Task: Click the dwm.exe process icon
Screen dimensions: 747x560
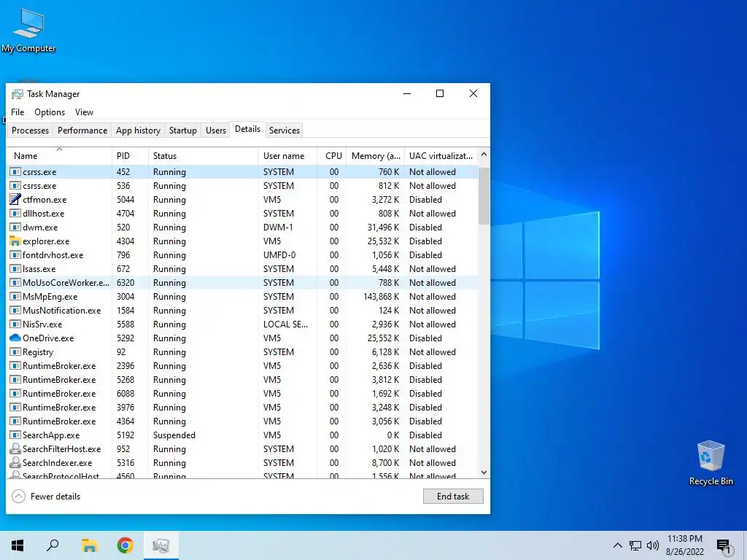Action: pyautogui.click(x=15, y=227)
